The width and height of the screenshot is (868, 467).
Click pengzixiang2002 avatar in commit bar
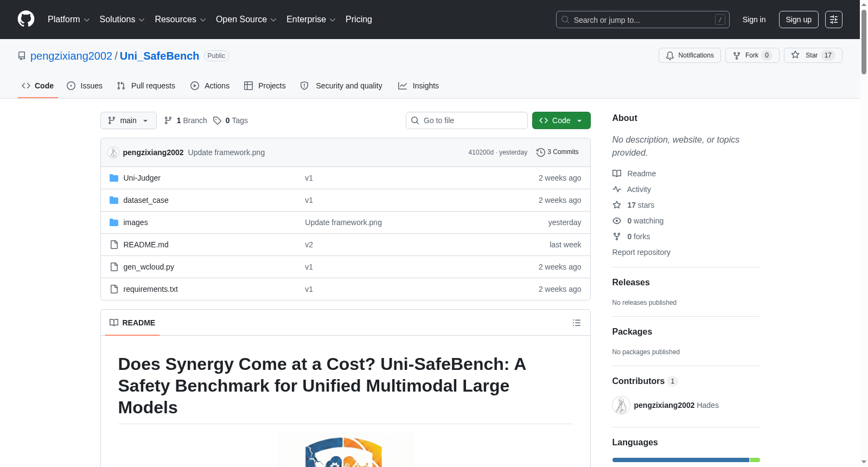[113, 152]
